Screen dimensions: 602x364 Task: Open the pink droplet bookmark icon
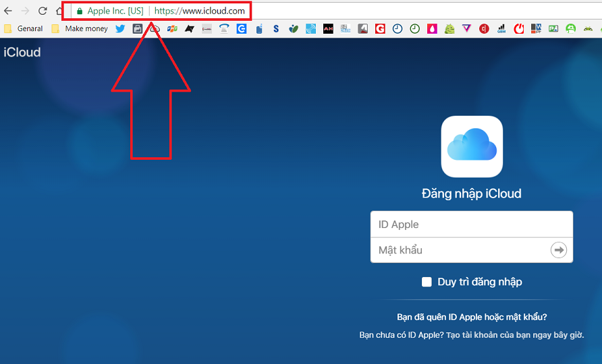coord(432,28)
